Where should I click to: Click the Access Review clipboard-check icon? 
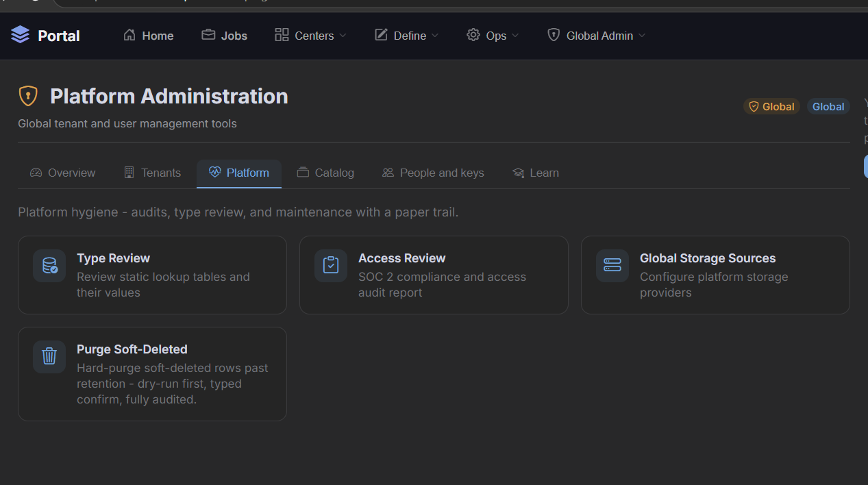(331, 266)
